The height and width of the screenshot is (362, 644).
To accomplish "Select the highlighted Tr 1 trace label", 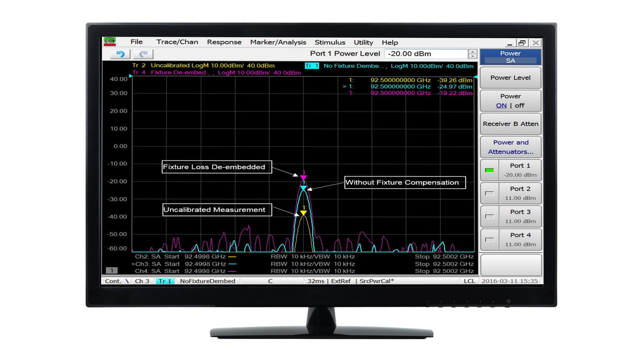I will click(x=312, y=66).
